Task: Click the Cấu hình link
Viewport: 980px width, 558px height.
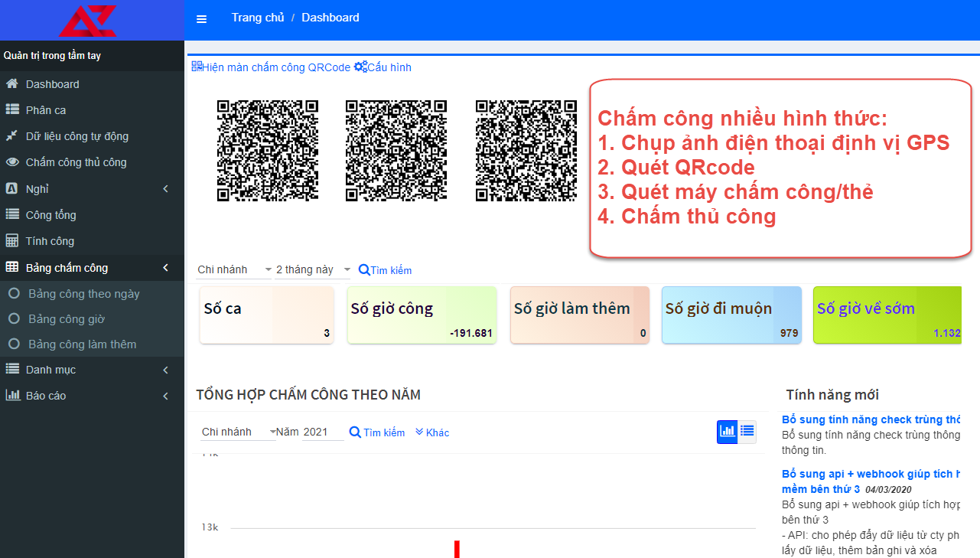Action: (389, 67)
